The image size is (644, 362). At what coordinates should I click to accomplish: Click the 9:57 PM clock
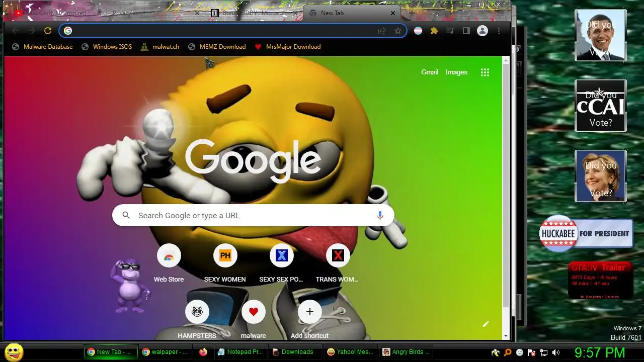(x=600, y=352)
